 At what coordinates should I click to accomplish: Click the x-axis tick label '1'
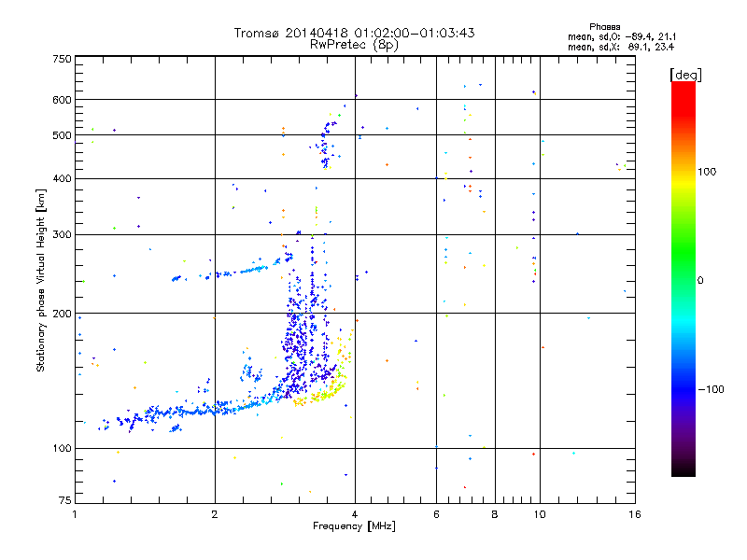click(75, 514)
